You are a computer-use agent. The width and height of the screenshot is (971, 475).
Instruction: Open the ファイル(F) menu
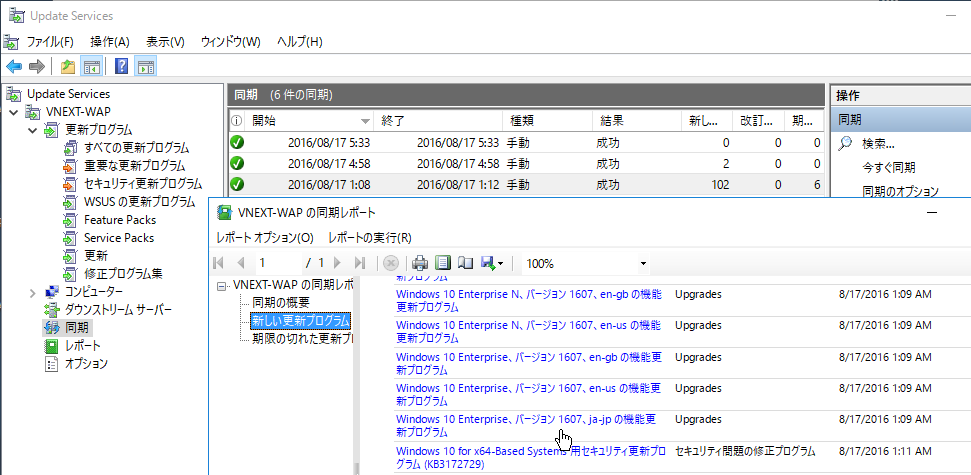50,42
